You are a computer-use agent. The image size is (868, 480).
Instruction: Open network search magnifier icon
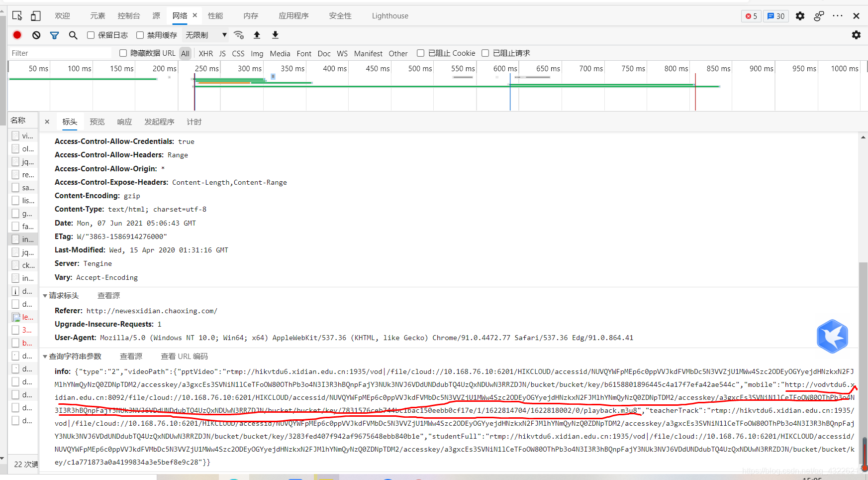[x=73, y=35]
